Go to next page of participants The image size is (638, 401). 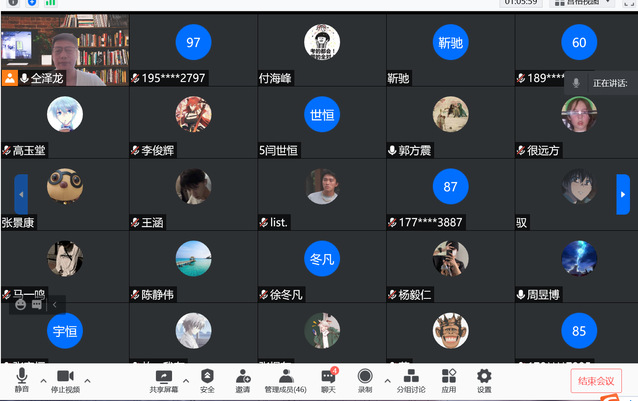623,194
